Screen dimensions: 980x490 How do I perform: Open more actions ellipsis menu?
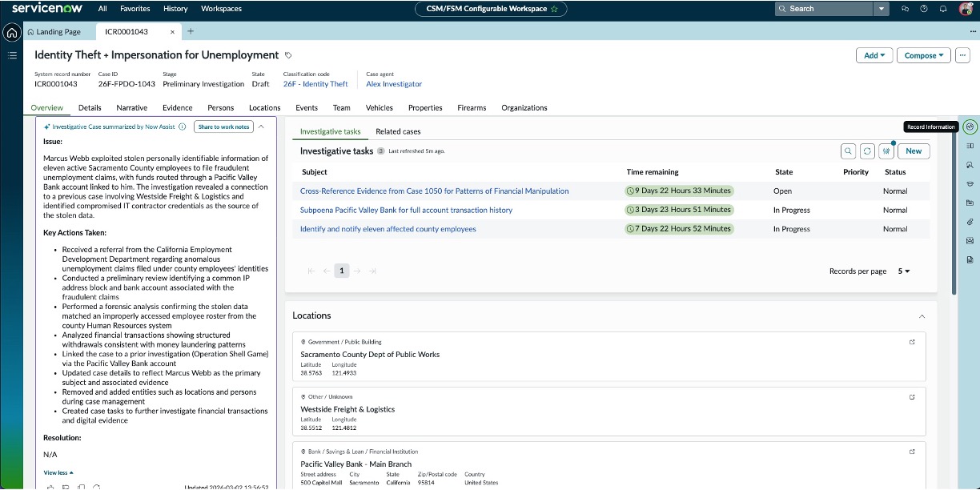[x=962, y=55]
